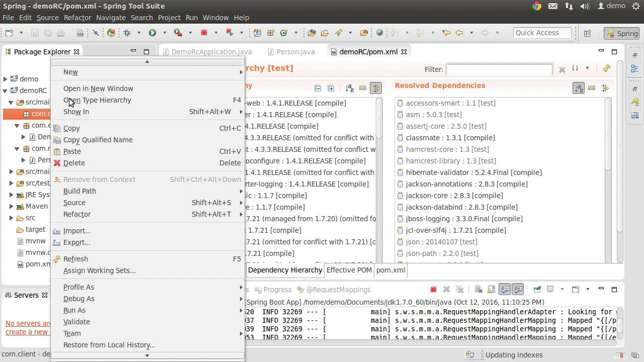Click the volume icon in the top panel
Viewport: 644px width, 362px height.
[x=585, y=6]
